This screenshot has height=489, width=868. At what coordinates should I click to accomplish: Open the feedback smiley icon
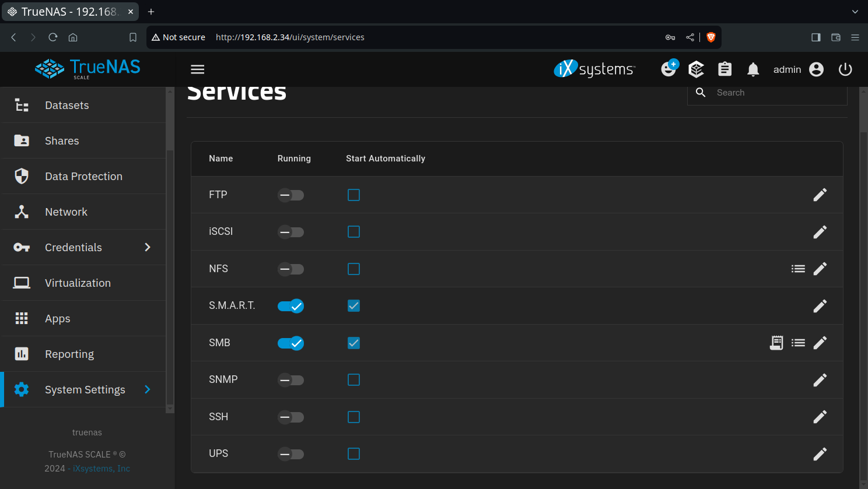[x=669, y=68]
